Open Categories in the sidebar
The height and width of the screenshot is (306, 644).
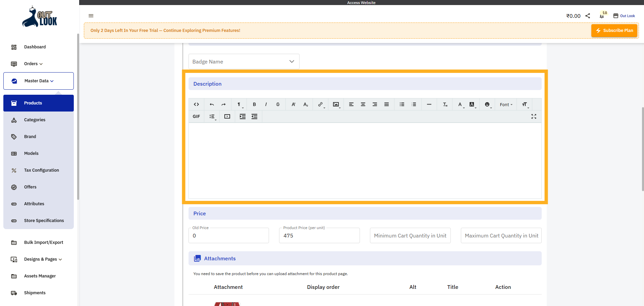pos(35,120)
